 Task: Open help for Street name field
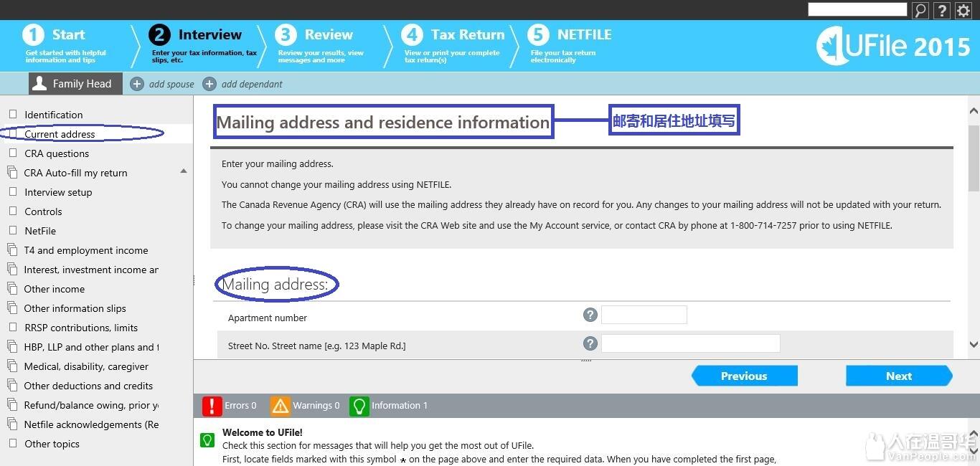coord(590,343)
